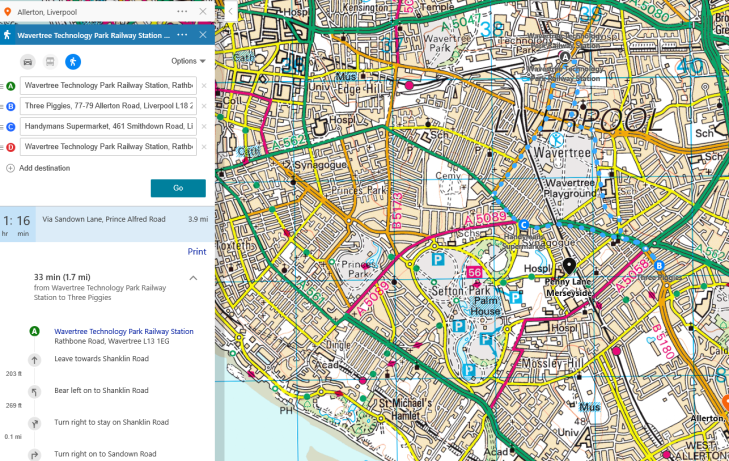Click Add destination plus icon
The width and height of the screenshot is (729, 461).
pyautogui.click(x=10, y=168)
